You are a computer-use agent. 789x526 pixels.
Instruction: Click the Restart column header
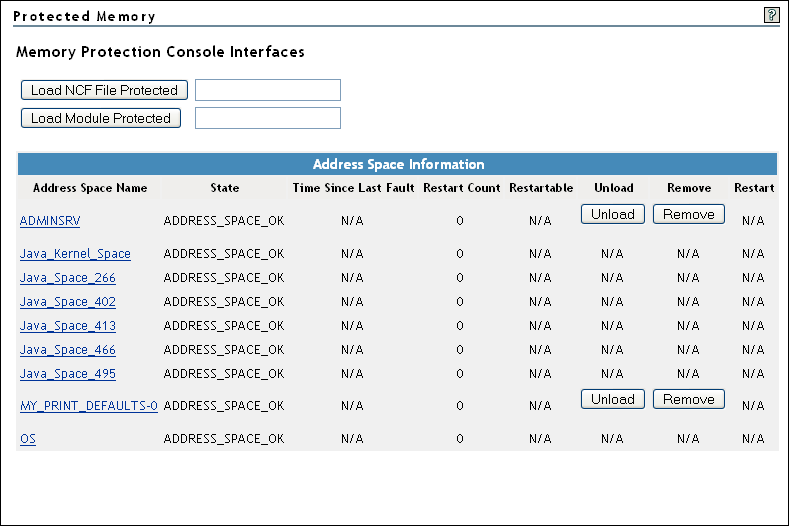(754, 188)
